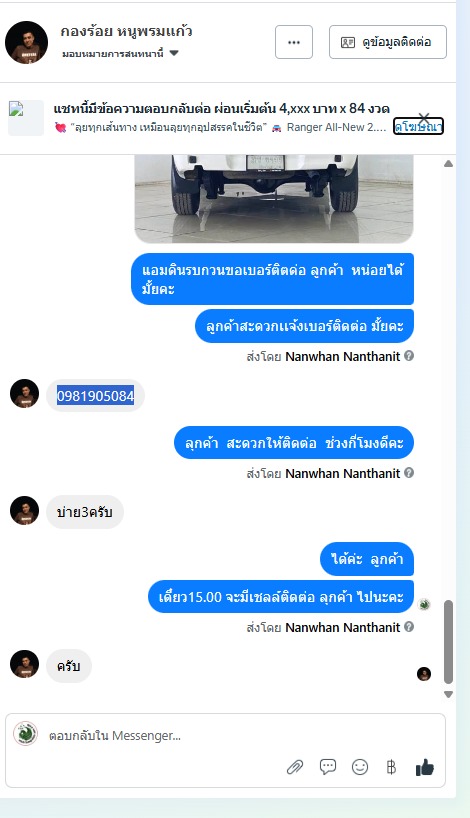Open the emoji picker smiley icon
This screenshot has height=818, width=470.
point(360,767)
